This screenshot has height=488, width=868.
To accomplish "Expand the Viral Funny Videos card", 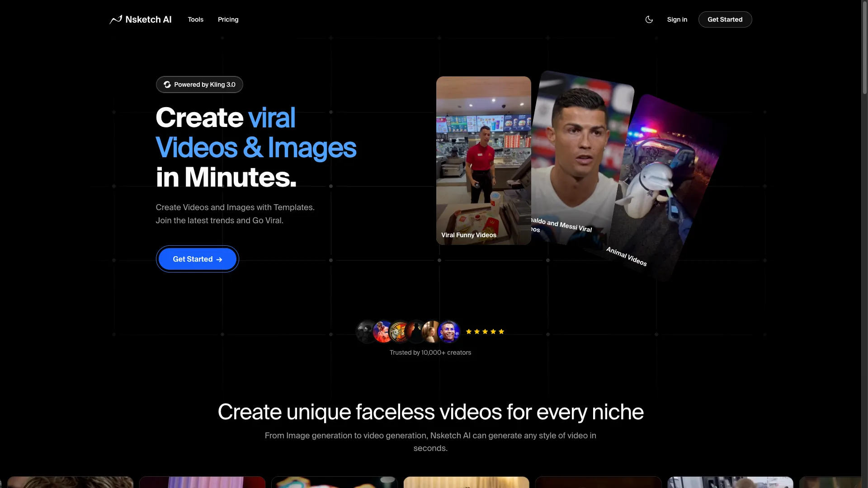I will tap(483, 160).
